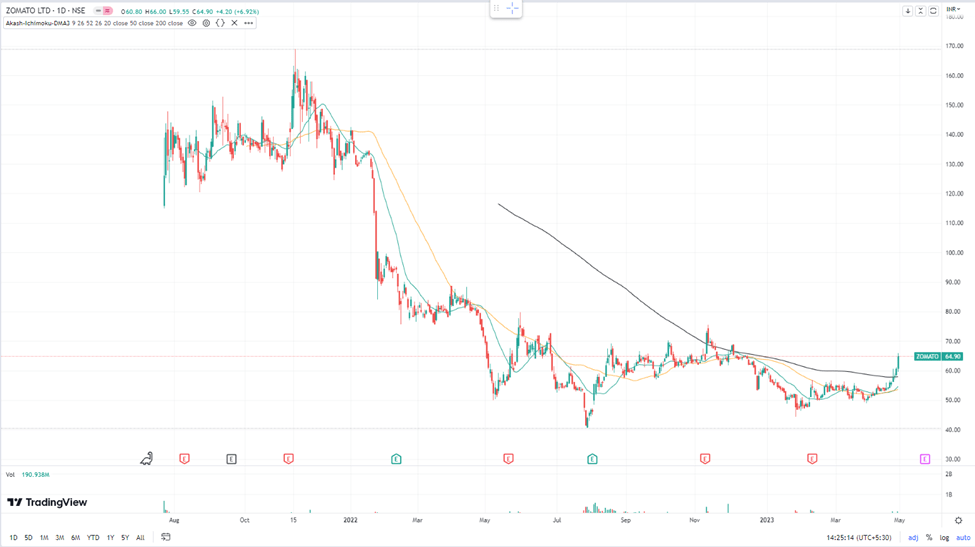The height and width of the screenshot is (547, 975).
Task: Click the purple upcoming earnings marker
Action: [925, 459]
